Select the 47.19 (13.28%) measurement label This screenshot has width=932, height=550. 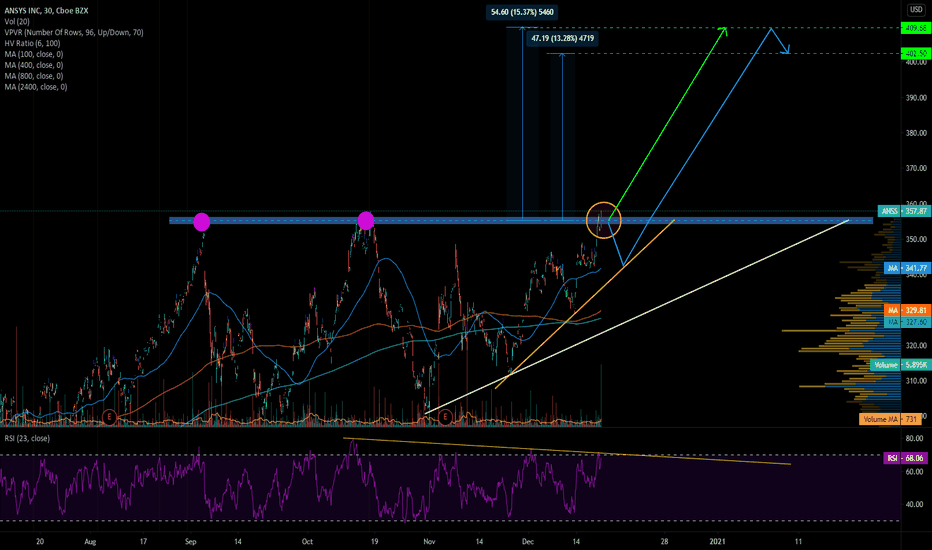click(x=562, y=38)
